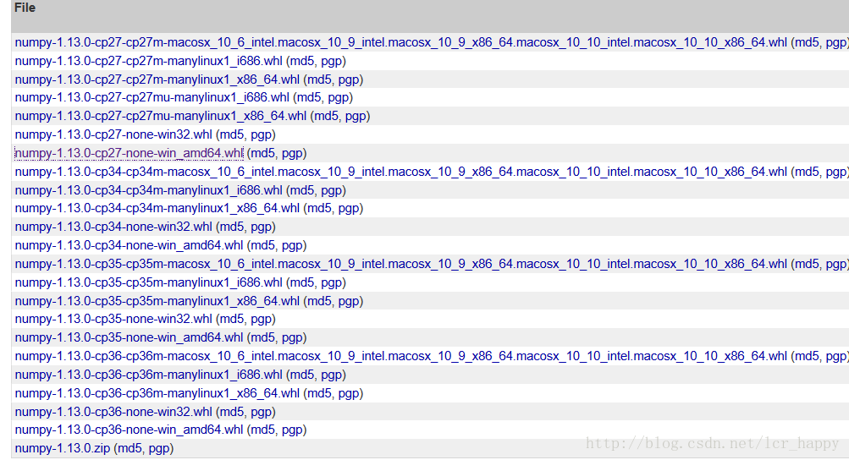Click numpy-1.13.0-cp36-cp36m-manylinux1_x86_64.whl link

click(x=157, y=393)
